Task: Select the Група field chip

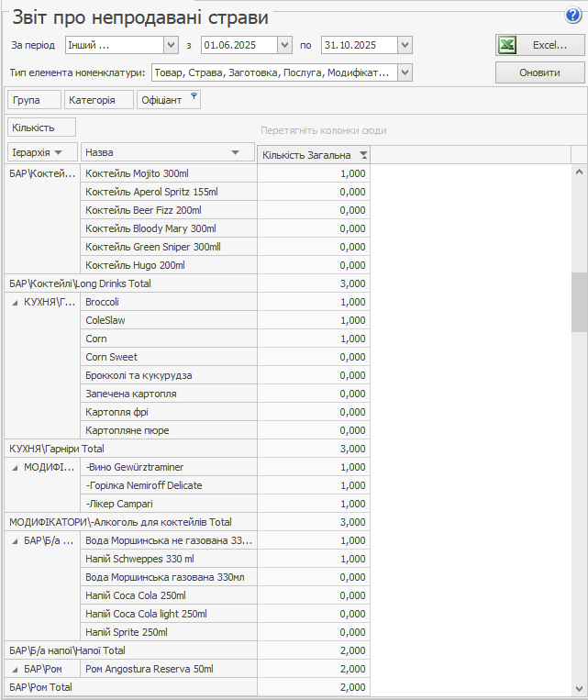Action: [34, 100]
